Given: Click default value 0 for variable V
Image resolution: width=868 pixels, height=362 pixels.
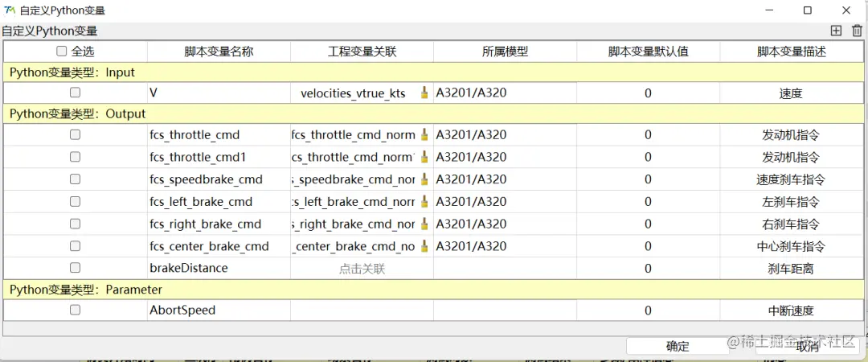Looking at the screenshot, I should coord(649,93).
